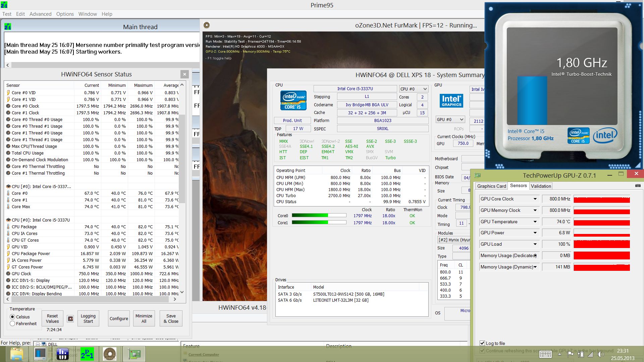Select the Sensors tab in GPU-Z

coord(518,185)
